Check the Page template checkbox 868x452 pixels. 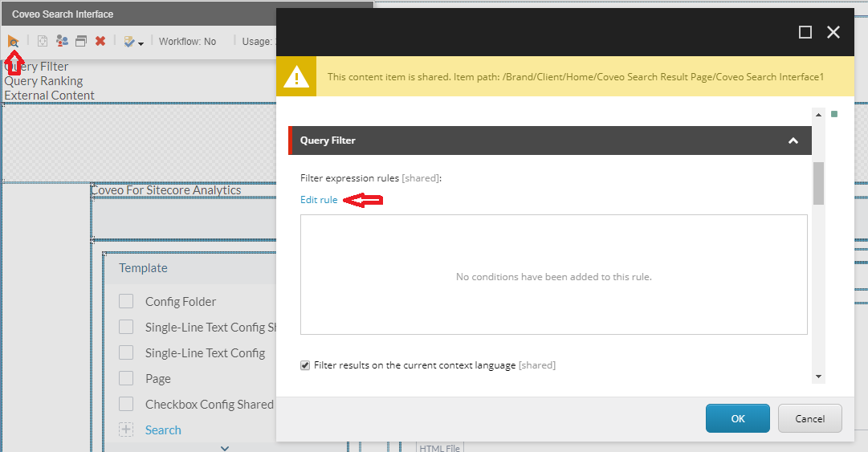(x=126, y=378)
